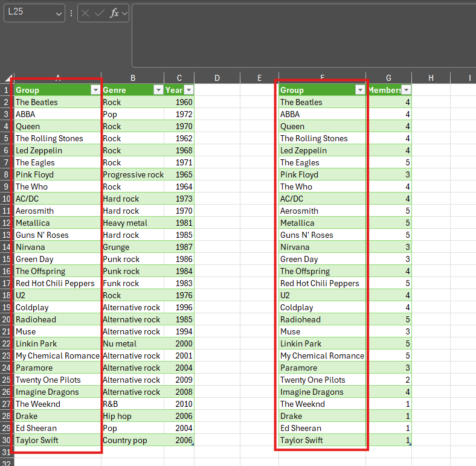
Task: Select row 1 header
Action: point(6,90)
